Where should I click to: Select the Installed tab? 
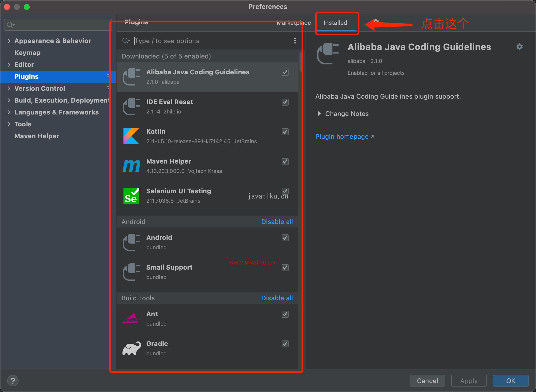coord(335,23)
